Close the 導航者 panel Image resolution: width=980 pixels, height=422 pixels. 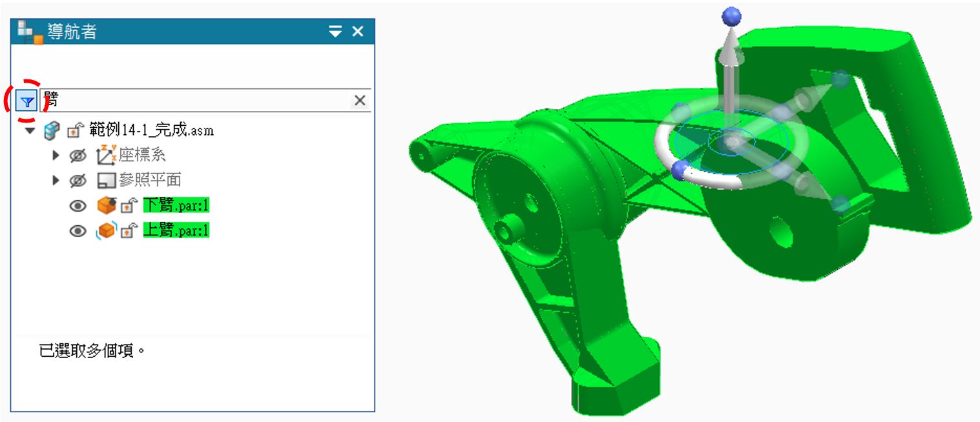point(358,31)
